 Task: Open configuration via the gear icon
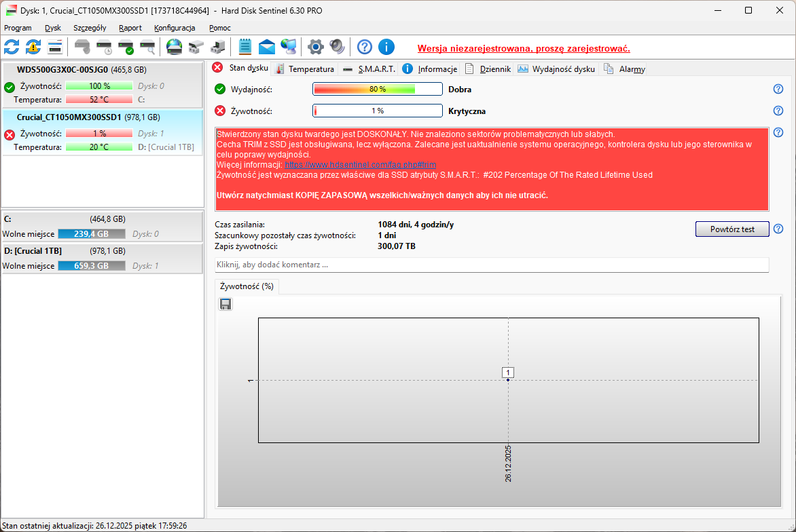coord(315,47)
